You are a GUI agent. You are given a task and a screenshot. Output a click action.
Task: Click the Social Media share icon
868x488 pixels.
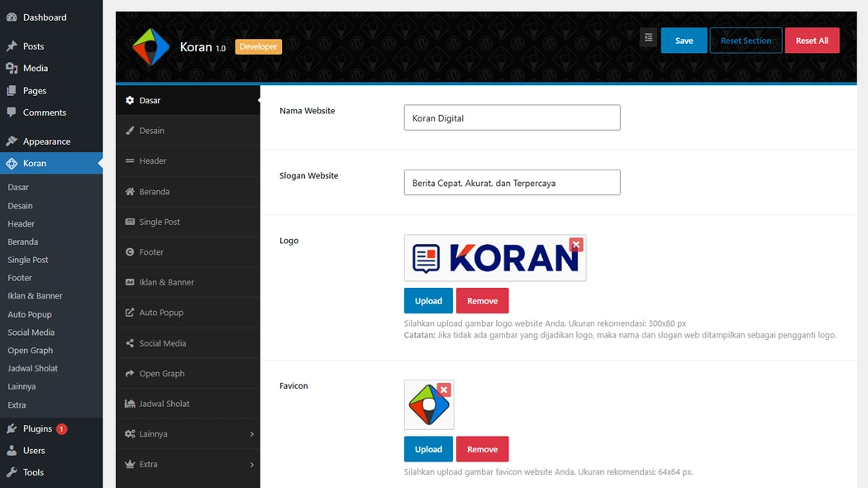[x=130, y=343]
